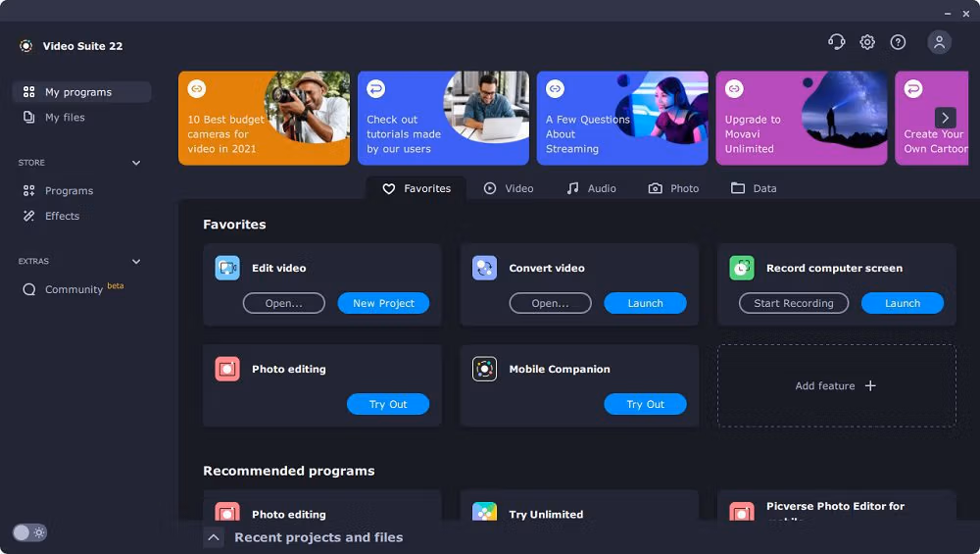
Task: Launch Record computer screen program
Action: (x=903, y=303)
